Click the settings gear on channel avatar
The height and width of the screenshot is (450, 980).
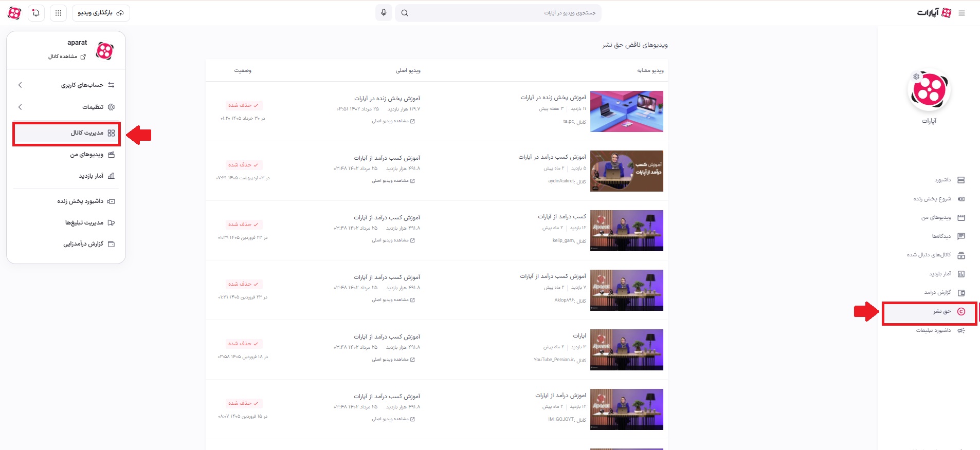(916, 77)
